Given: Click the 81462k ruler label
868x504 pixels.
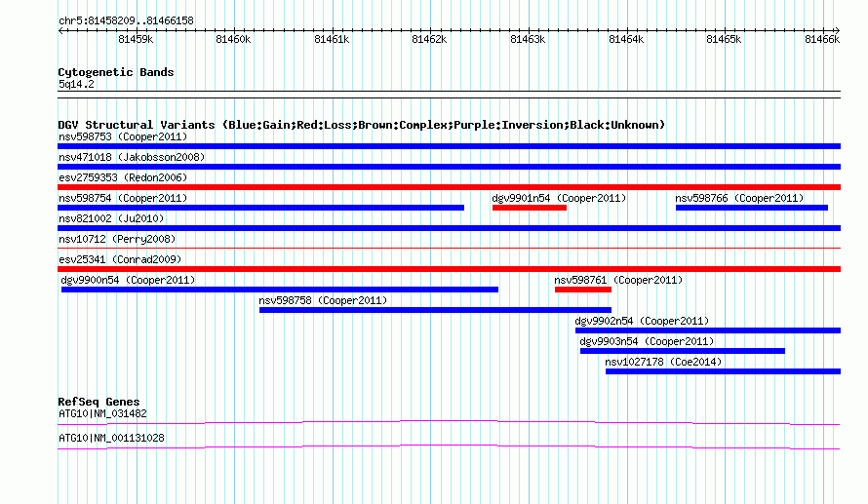Looking at the screenshot, I should tap(429, 39).
